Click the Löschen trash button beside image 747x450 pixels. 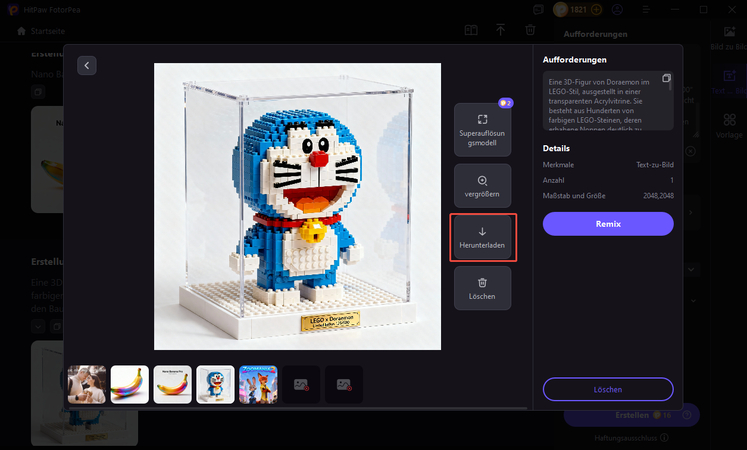click(x=482, y=289)
